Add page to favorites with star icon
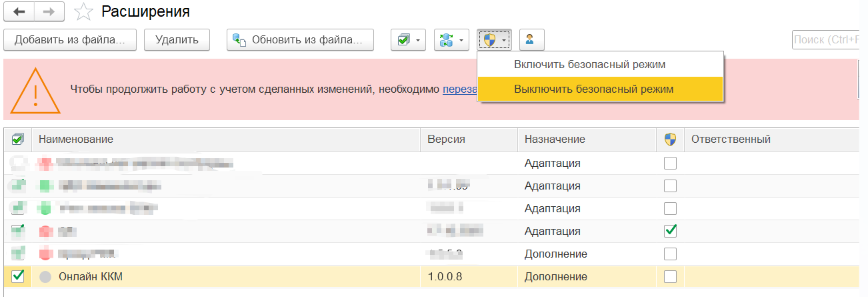Image resolution: width=868 pixels, height=297 pixels. (83, 11)
